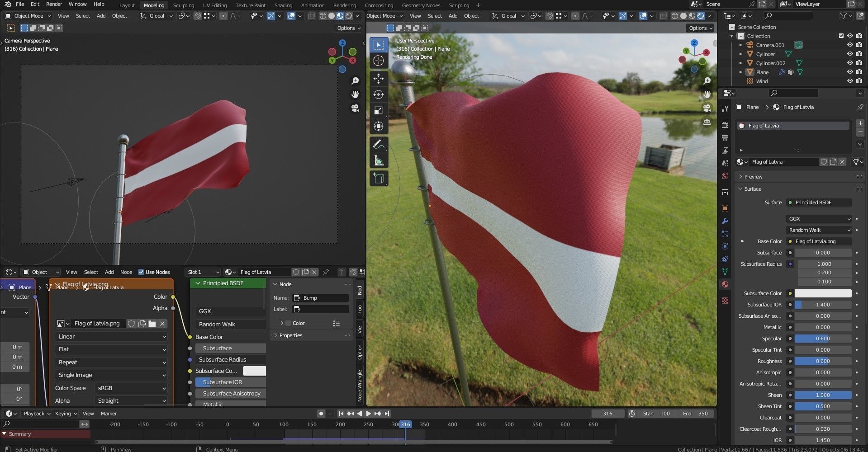Image resolution: width=868 pixels, height=452 pixels.
Task: Switch to the UV Editing workspace tab
Action: click(214, 5)
